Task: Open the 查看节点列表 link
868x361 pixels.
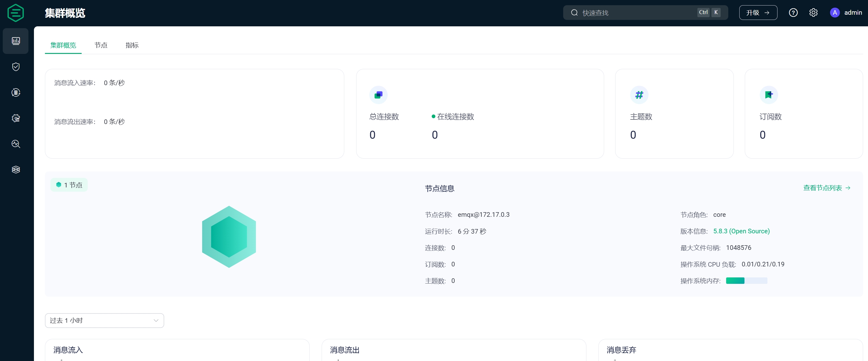Action: (826, 188)
